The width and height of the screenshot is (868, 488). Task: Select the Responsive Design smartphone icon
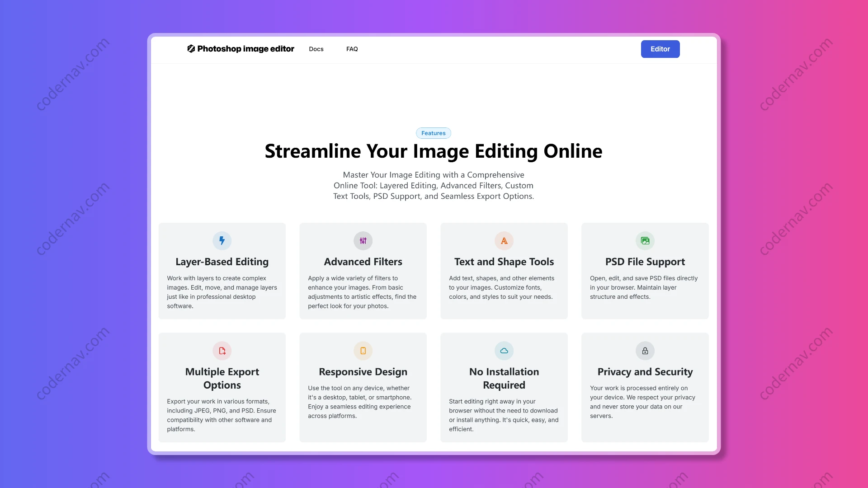tap(363, 351)
